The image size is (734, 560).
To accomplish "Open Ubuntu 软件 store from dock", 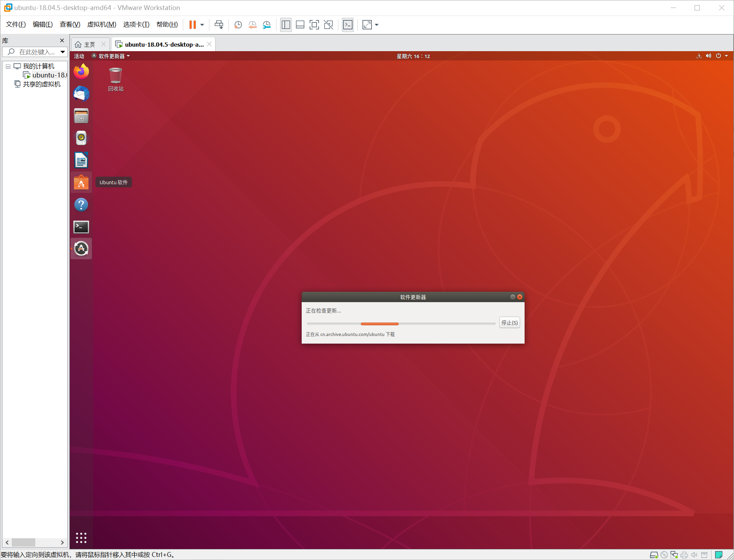I will (x=81, y=182).
